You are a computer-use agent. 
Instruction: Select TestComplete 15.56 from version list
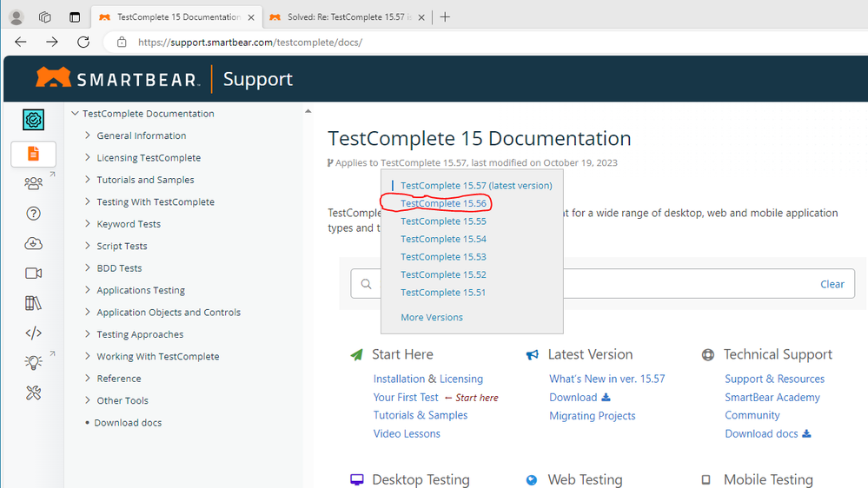[442, 203]
